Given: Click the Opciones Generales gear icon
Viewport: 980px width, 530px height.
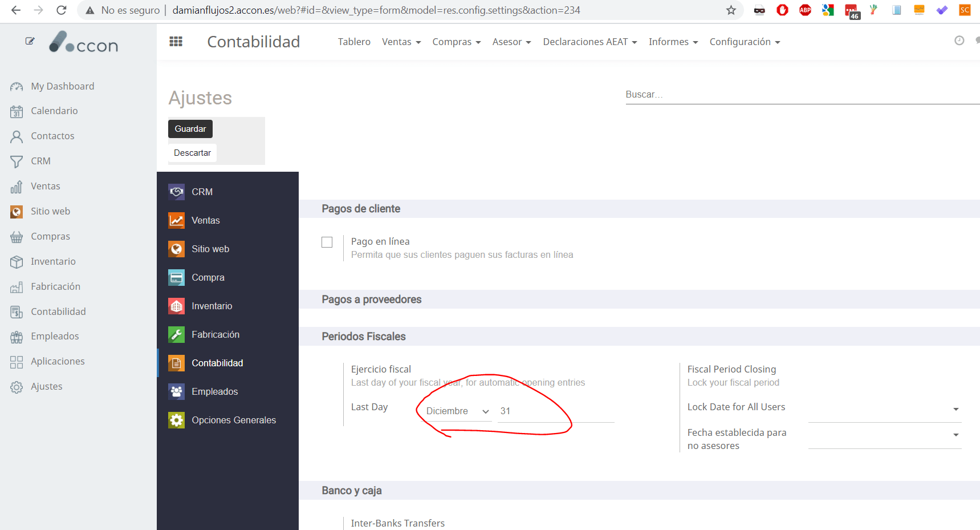Looking at the screenshot, I should [177, 420].
